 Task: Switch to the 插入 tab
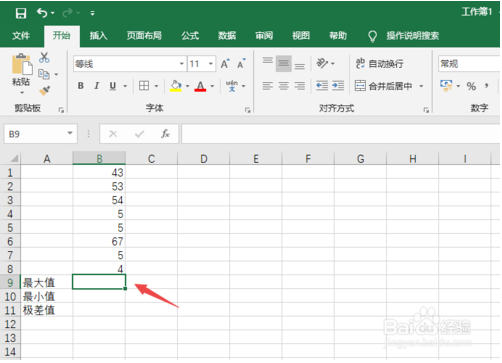(x=98, y=35)
